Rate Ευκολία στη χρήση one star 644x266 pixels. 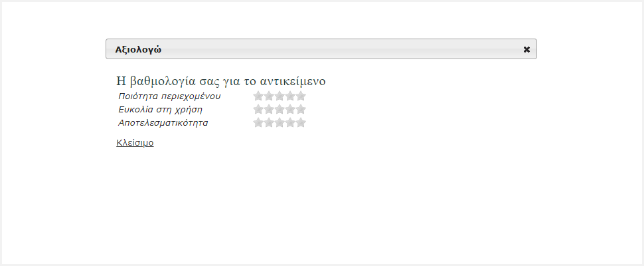(258, 109)
